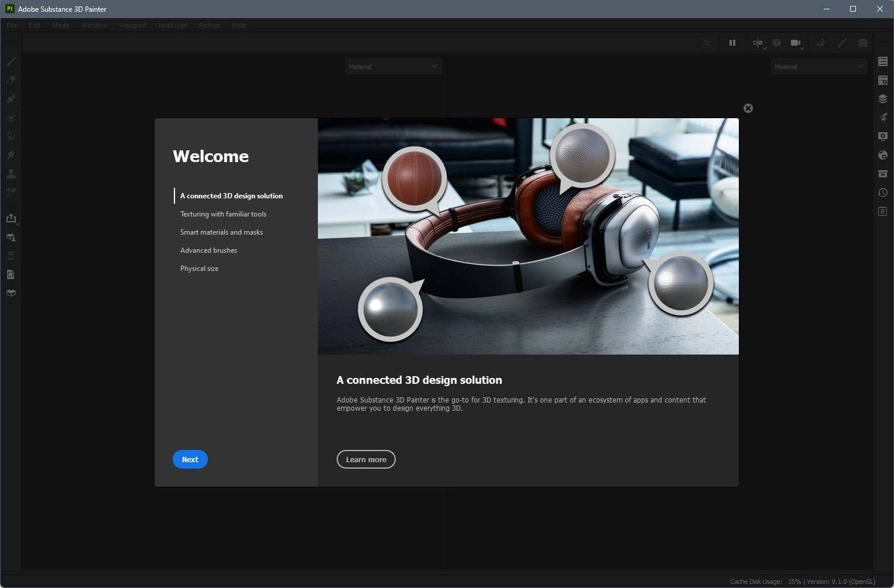Image resolution: width=894 pixels, height=588 pixels.
Task: Select the Clone stamp tool
Action: point(11,174)
